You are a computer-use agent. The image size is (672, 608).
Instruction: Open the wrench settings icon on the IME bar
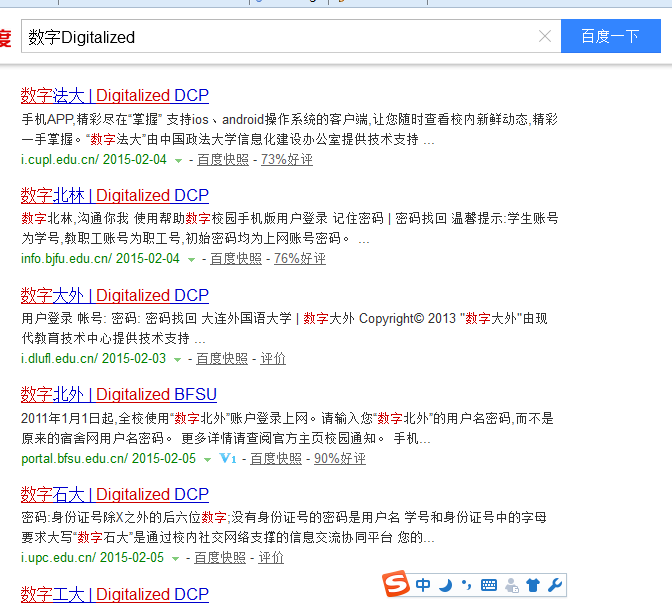pyautogui.click(x=555, y=585)
